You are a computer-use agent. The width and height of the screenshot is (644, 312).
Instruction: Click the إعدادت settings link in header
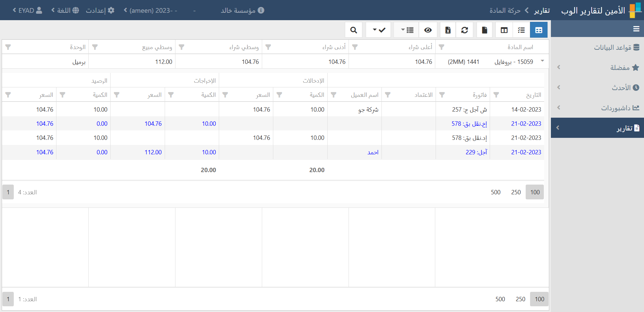100,10
